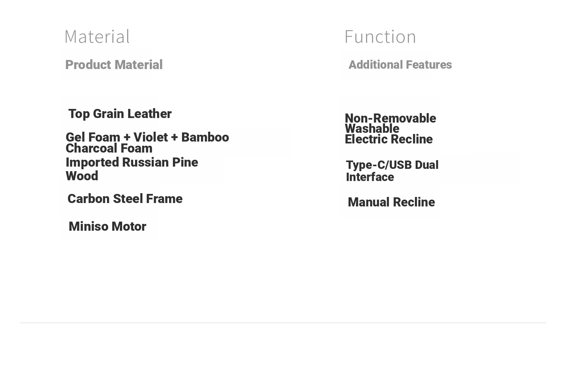The height and width of the screenshot is (392, 569).
Task: Click the words Gel Foam
Action: (x=93, y=137)
